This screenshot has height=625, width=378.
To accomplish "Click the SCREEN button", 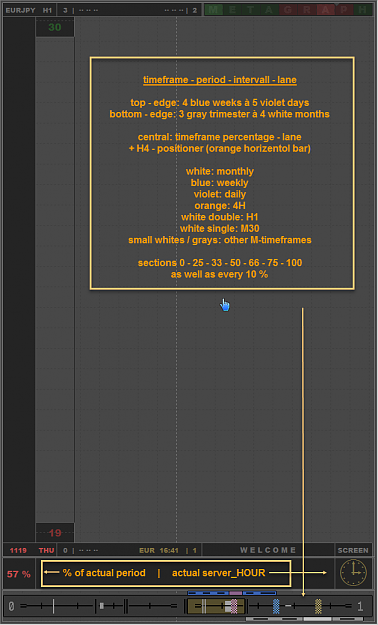I will [353, 550].
